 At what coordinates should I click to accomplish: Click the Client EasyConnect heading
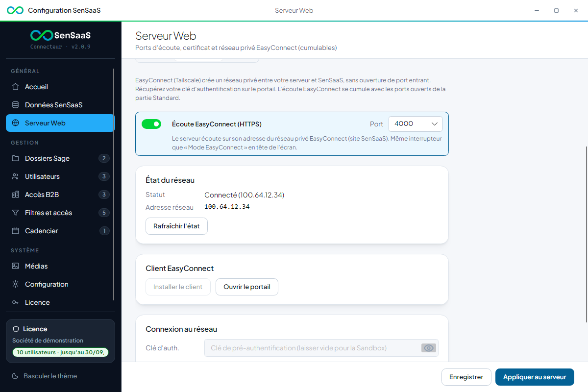(x=179, y=269)
